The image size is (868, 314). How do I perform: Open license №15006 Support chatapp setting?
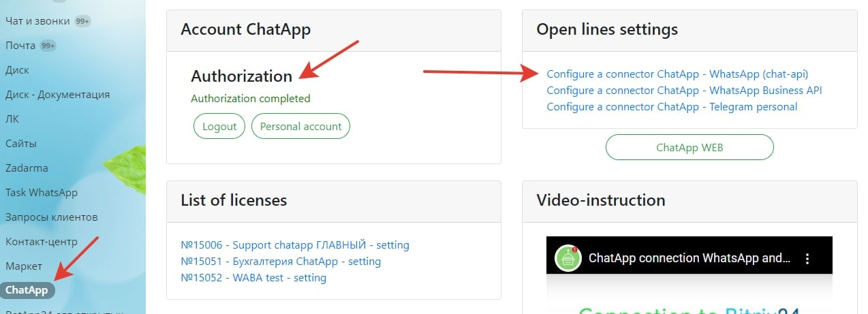[294, 245]
